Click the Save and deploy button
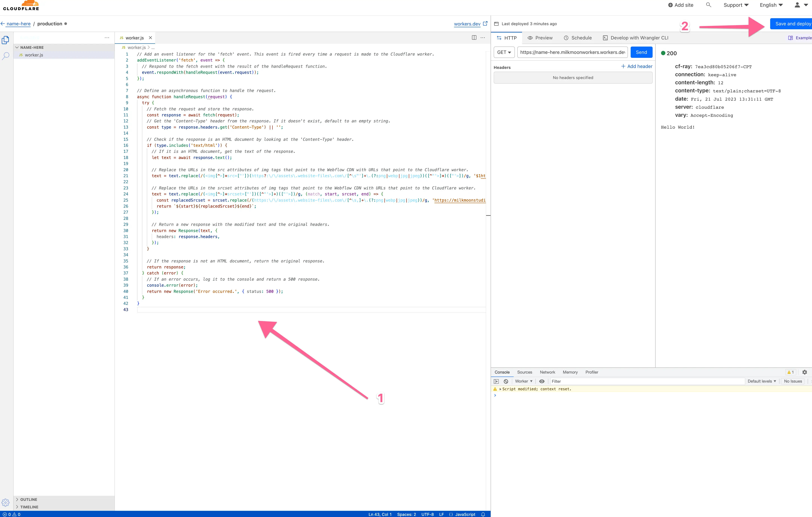This screenshot has height=517, width=812. click(x=792, y=24)
